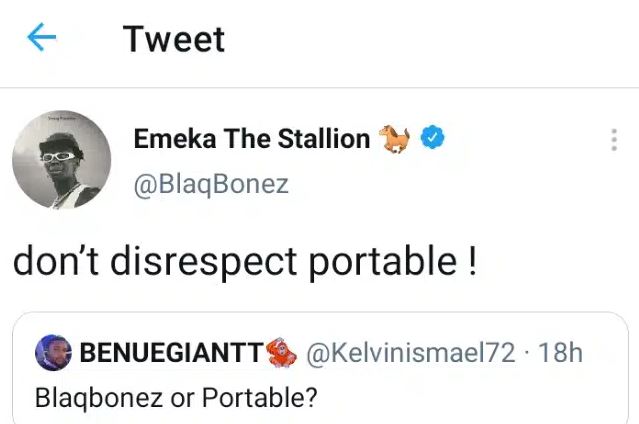Tap the red emoji after BENUEGIANTT
Image resolution: width=639 pixels, height=424 pixels.
click(x=284, y=352)
